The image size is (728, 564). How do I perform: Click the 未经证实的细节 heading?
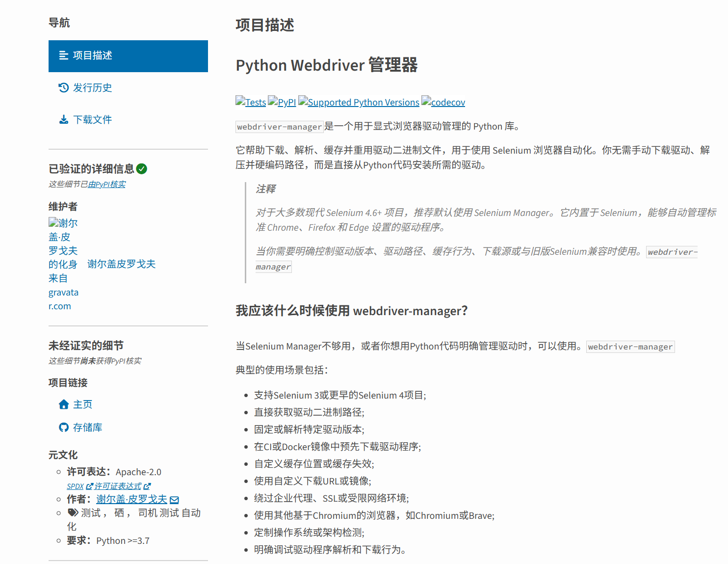coord(86,346)
